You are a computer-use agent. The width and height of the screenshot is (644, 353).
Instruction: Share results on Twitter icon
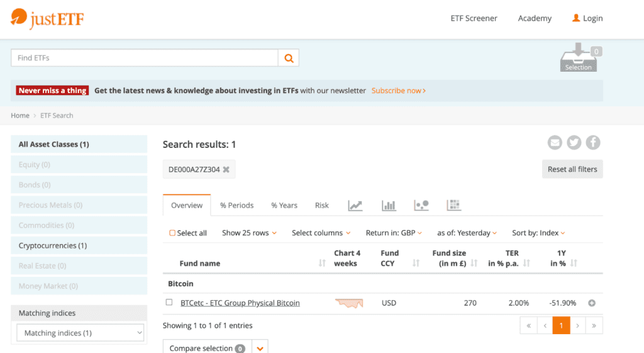574,143
